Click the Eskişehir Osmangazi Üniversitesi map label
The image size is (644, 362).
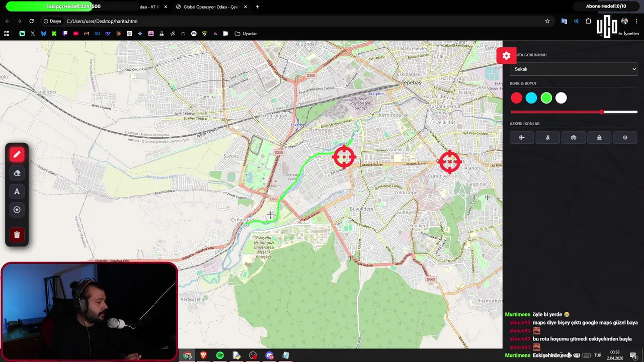(x=264, y=247)
